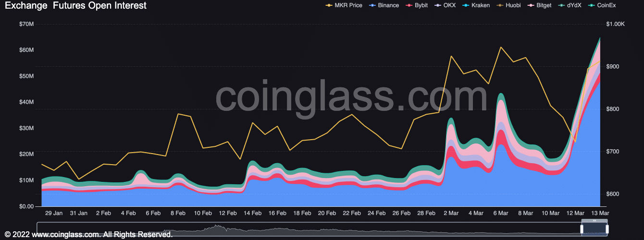Click the coinglass.com copyright text
The image size is (644, 240).
click(x=88, y=235)
